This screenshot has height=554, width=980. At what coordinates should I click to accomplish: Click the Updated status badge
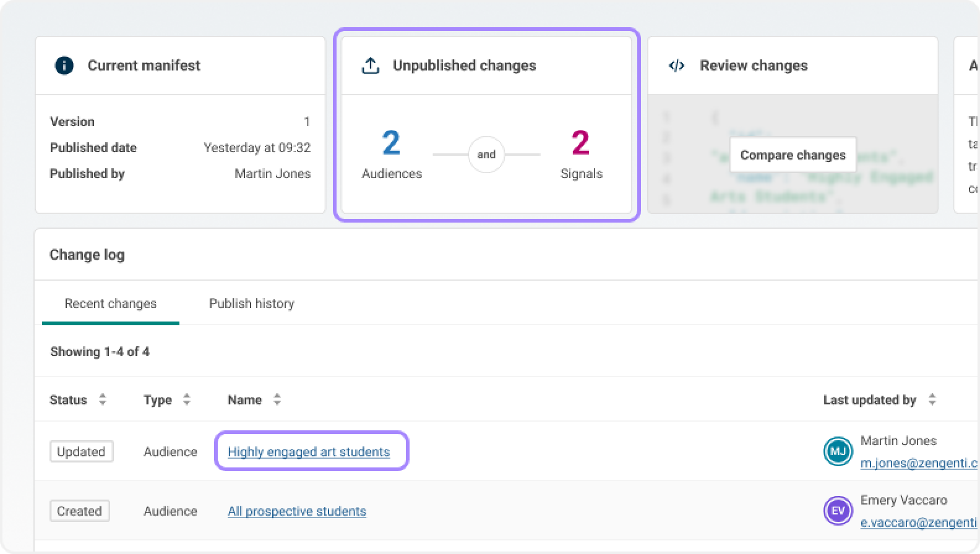[81, 452]
